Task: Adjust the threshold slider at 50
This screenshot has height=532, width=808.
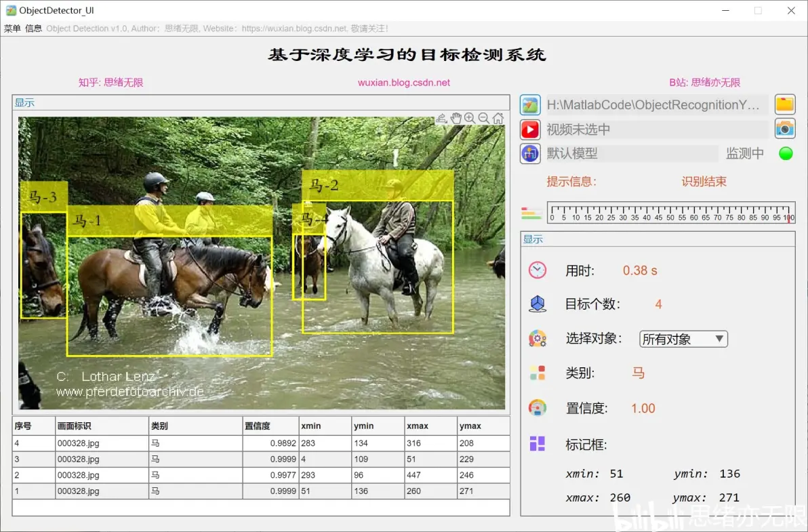Action: coord(670,211)
